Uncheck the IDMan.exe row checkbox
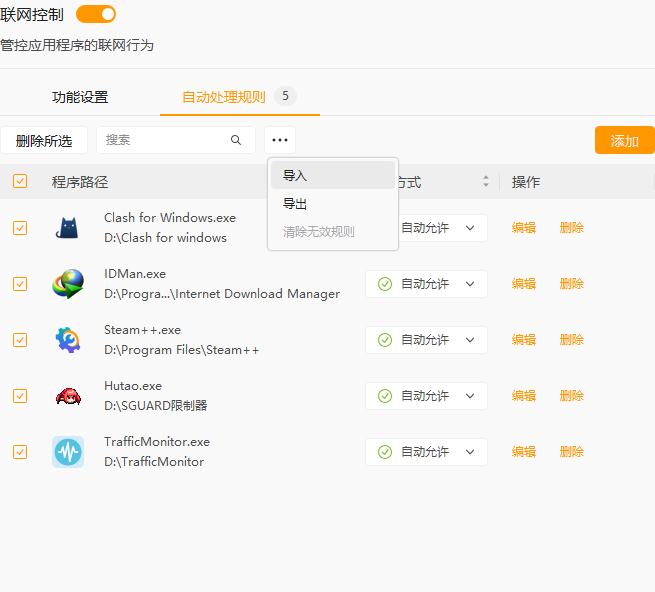 [x=20, y=284]
